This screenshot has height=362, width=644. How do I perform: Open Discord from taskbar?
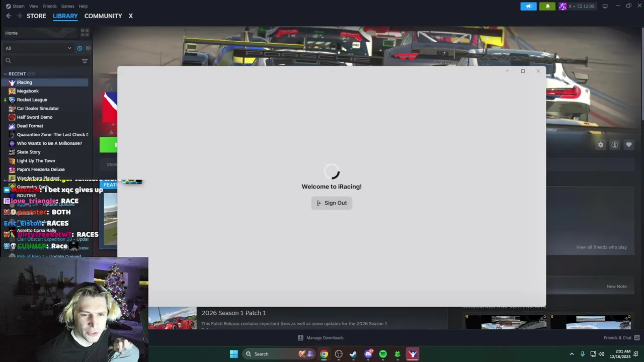[368, 354]
